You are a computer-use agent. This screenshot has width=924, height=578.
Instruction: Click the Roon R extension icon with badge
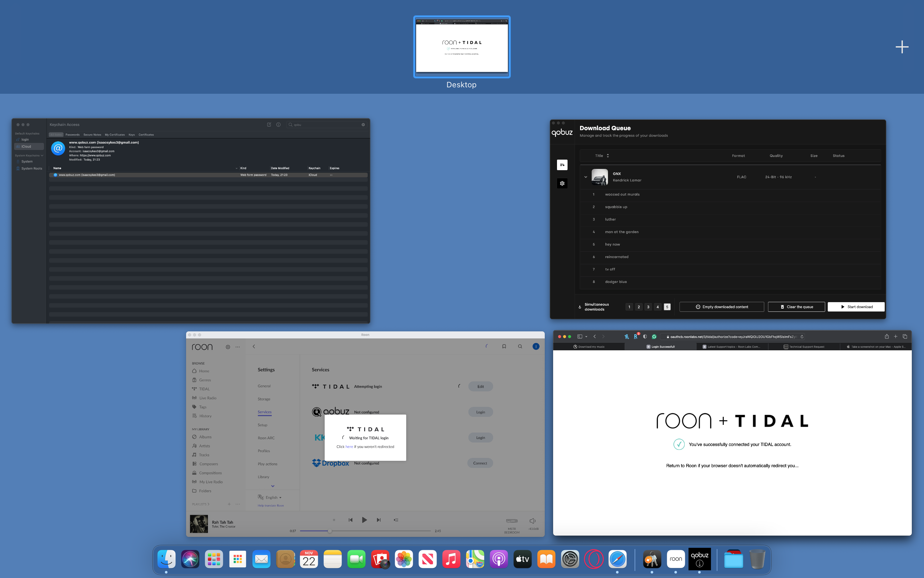tap(636, 337)
